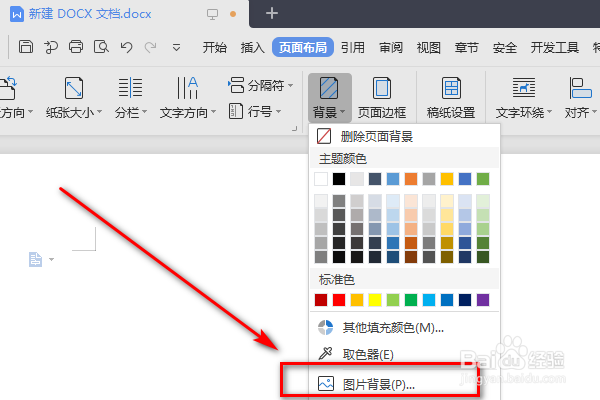Click the page orientation icon
Screen dimensions: 600x400
8,88
